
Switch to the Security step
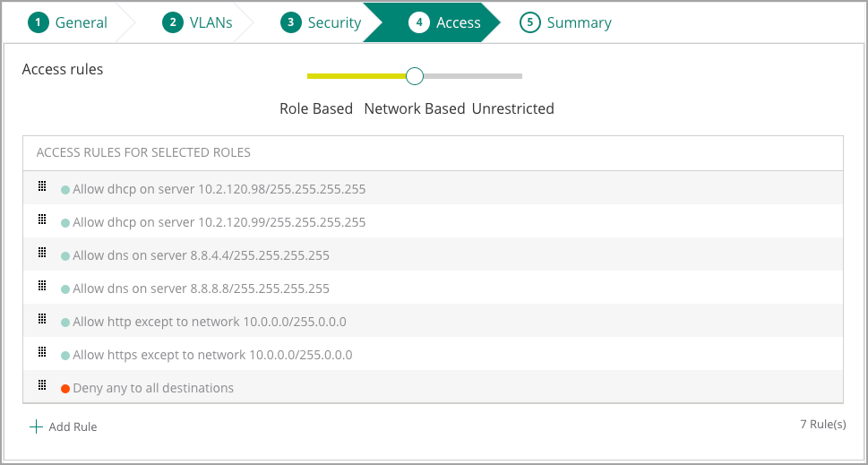321,22
